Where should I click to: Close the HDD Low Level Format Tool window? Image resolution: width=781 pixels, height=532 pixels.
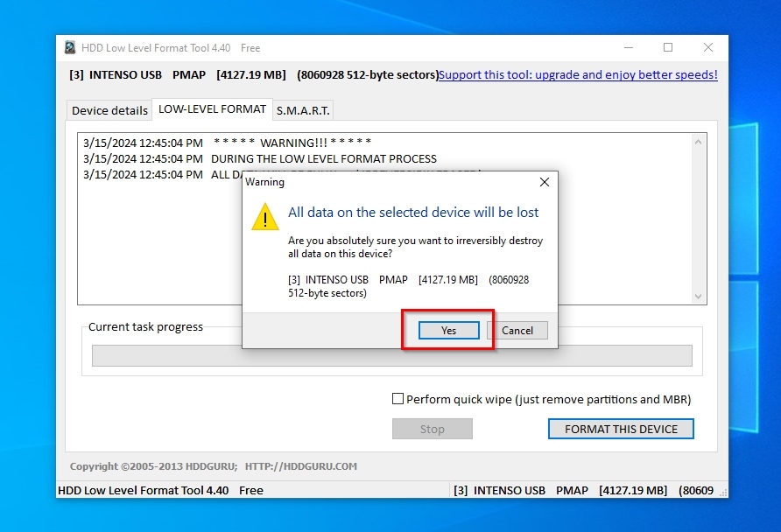click(707, 48)
